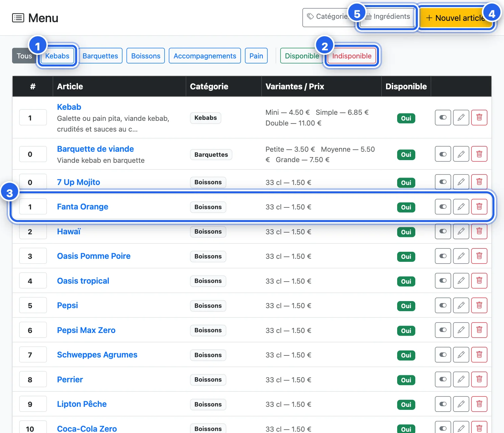Delete Barquette de viande via trash icon
504x433 pixels.
[479, 154]
